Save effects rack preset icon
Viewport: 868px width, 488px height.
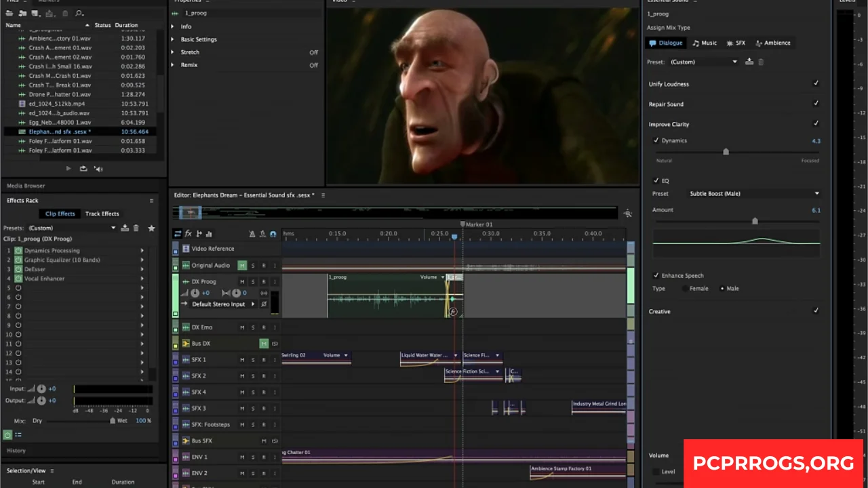tap(125, 228)
